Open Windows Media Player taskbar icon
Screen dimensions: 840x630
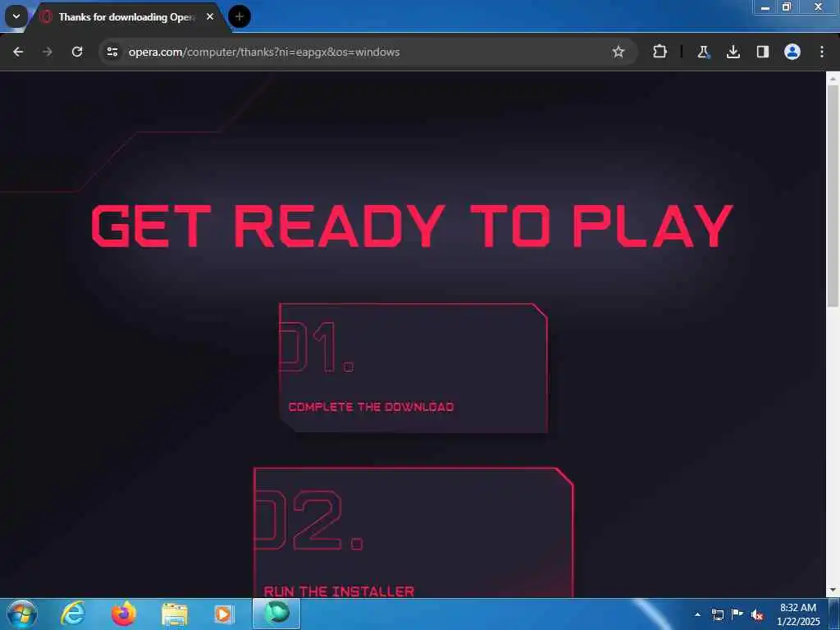click(x=224, y=614)
